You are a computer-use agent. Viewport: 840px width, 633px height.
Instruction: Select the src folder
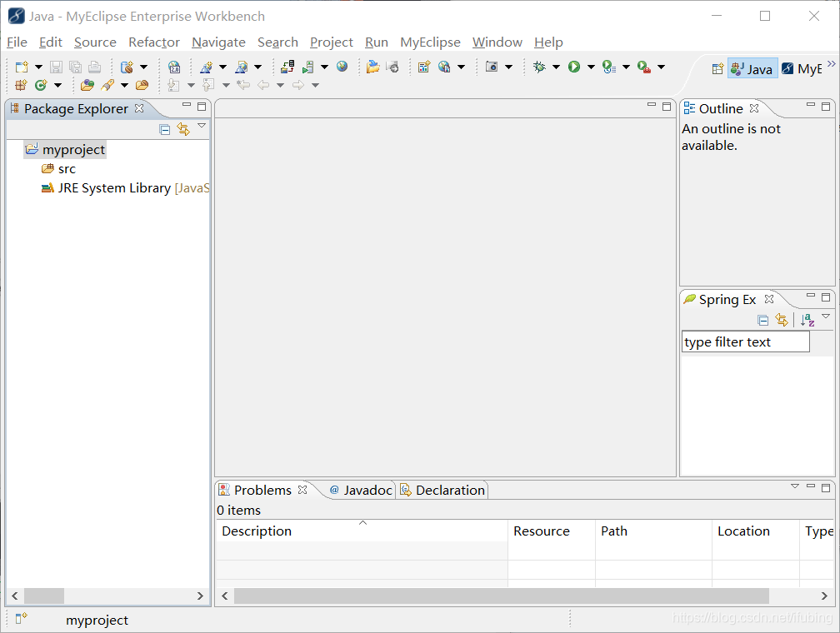[x=58, y=169]
